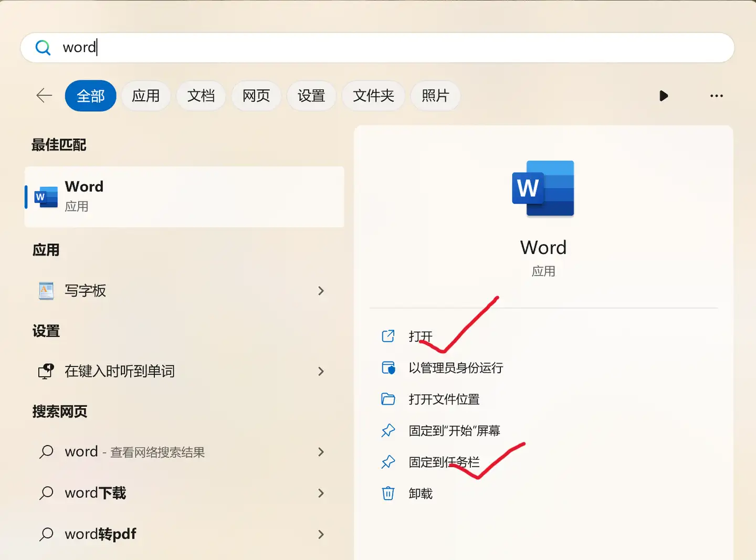The width and height of the screenshot is (756, 560).
Task: Select the Word best match result
Action: click(184, 197)
